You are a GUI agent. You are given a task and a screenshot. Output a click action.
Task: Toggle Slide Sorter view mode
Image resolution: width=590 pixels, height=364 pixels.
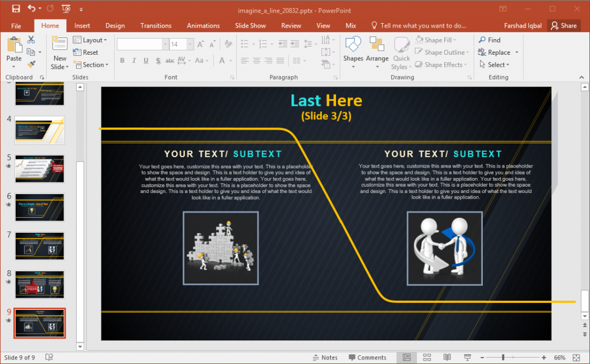[427, 357]
